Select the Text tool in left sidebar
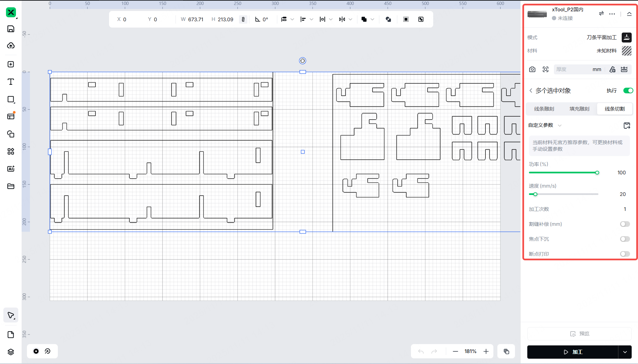The image size is (638, 364). tap(11, 82)
